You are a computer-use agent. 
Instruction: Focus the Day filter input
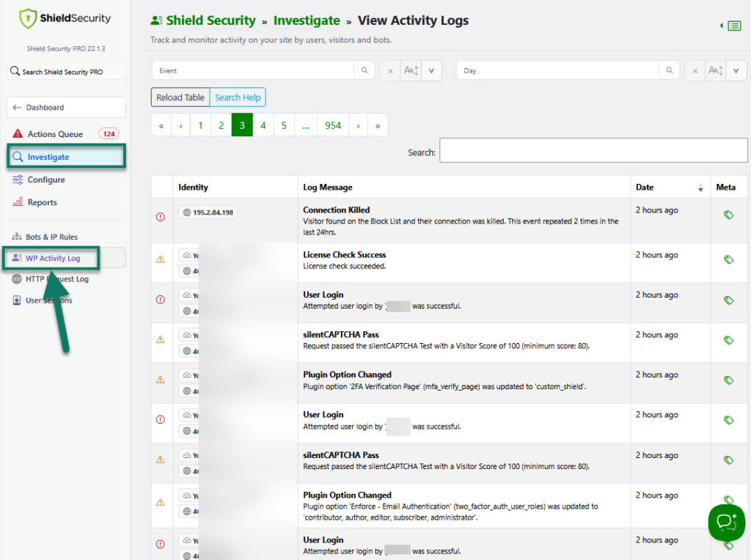[557, 70]
